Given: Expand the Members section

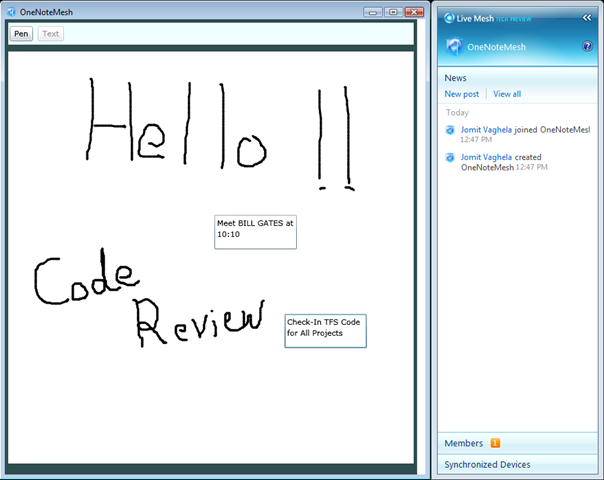Looking at the screenshot, I should [517, 443].
